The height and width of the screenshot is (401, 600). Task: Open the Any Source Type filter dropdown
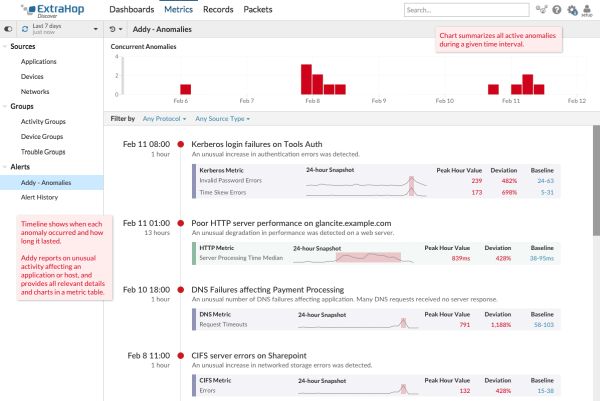pyautogui.click(x=222, y=119)
